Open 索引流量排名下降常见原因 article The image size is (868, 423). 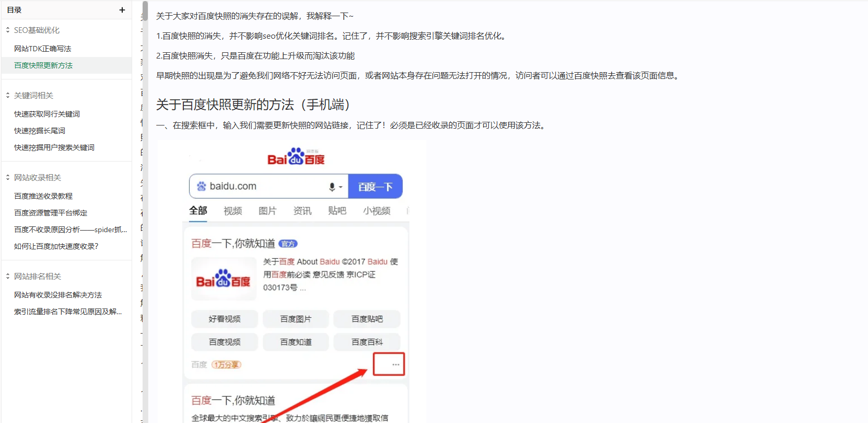(x=68, y=312)
